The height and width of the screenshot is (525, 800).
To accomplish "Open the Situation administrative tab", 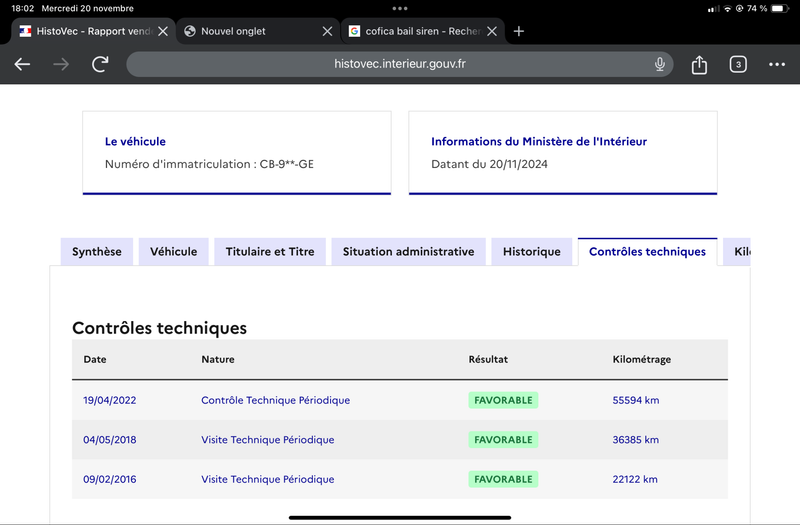I will 408,252.
